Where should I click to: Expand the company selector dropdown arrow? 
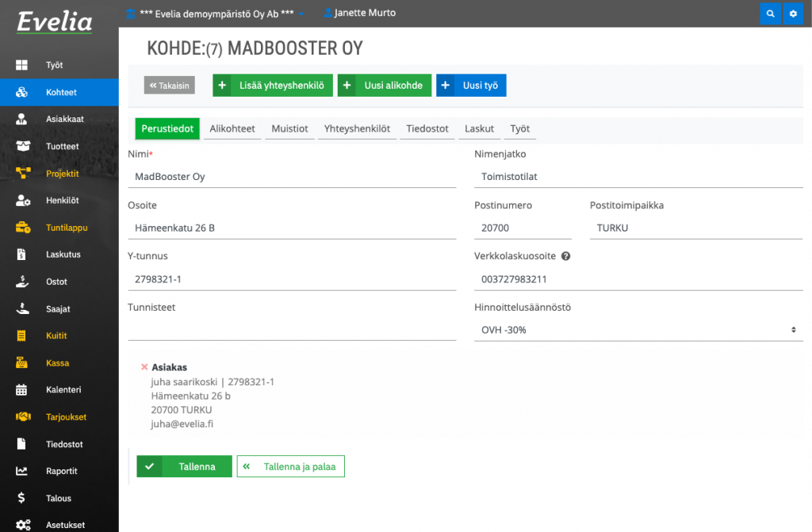[x=301, y=14]
